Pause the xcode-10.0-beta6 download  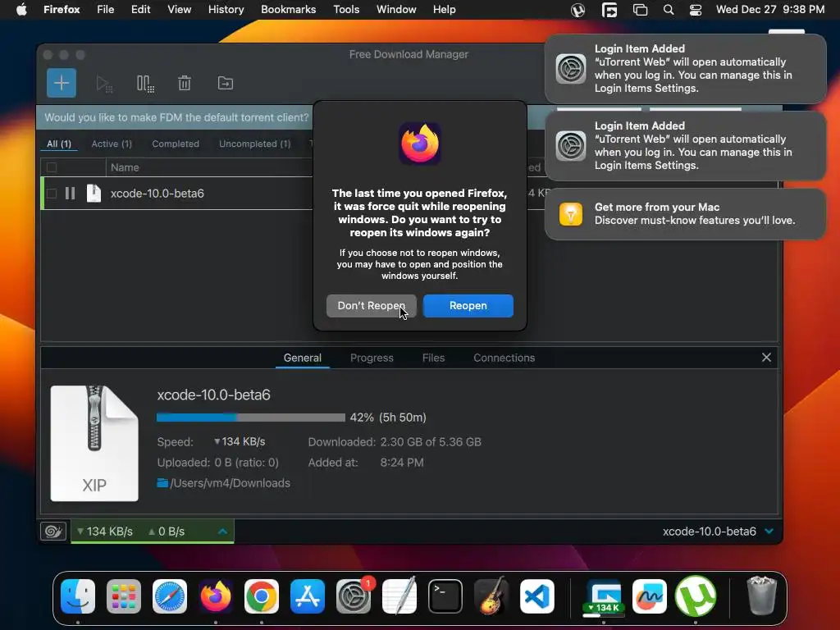(x=71, y=194)
